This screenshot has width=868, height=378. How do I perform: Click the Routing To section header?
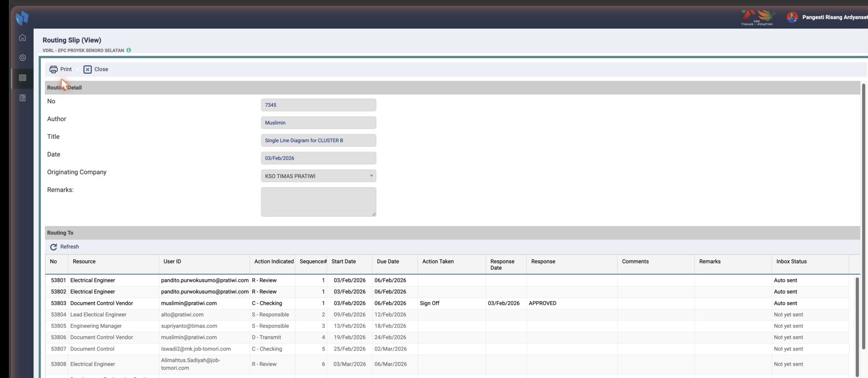click(452, 233)
